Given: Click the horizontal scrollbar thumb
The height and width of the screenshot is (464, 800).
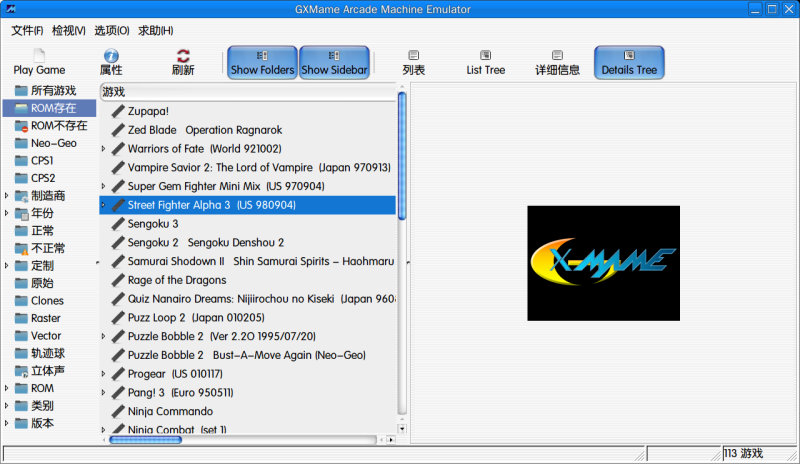Looking at the screenshot, I should coord(145,439).
